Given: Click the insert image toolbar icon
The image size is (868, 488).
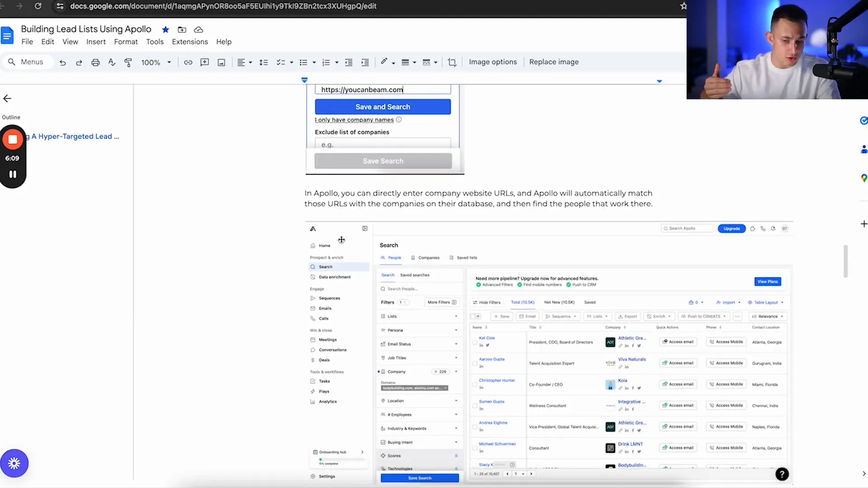Looking at the screenshot, I should (221, 62).
